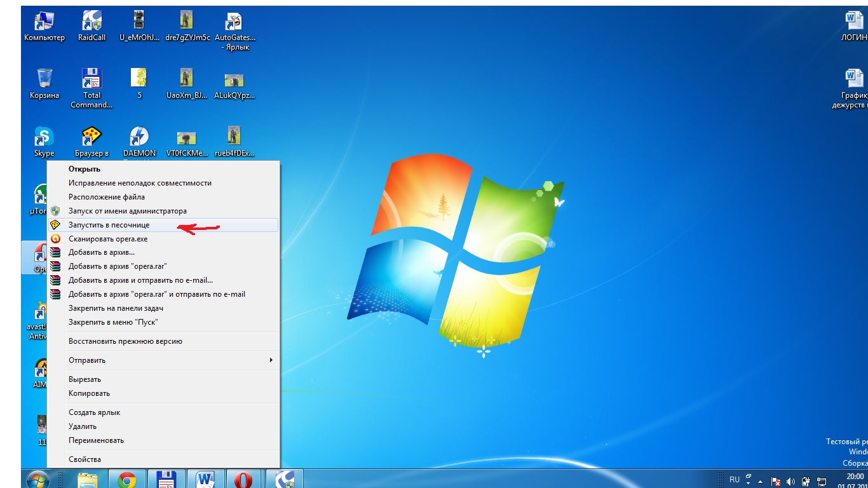Screen dimensions: 868x488
Task: Choose Восстановить прежнюю версию
Action: click(x=163, y=341)
